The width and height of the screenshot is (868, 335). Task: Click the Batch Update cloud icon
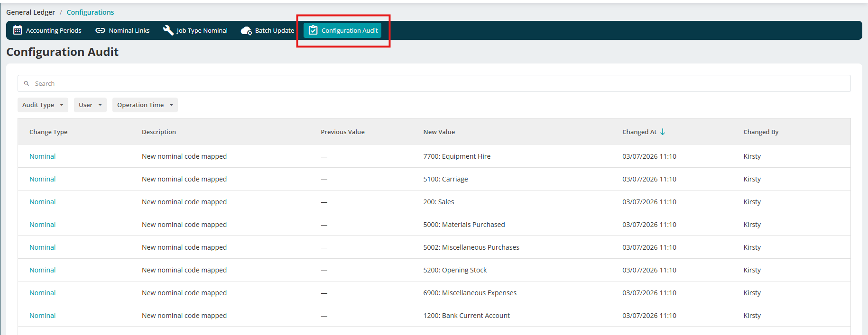[246, 31]
